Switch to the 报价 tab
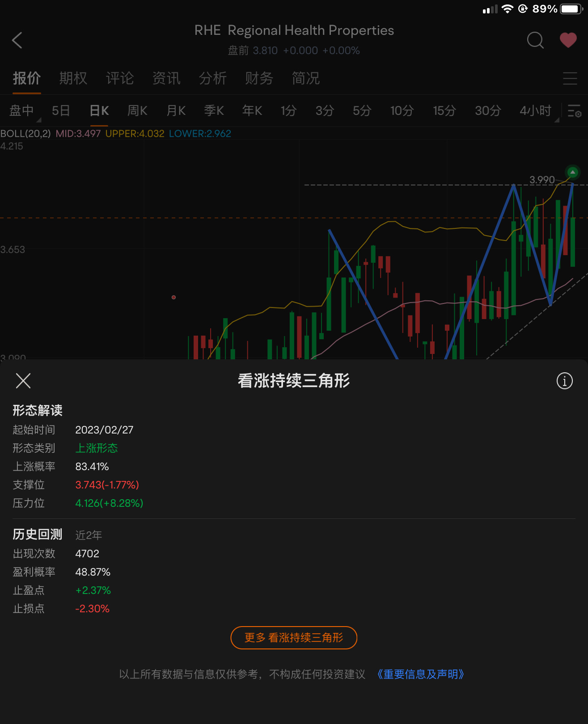588x724 pixels. (27, 78)
